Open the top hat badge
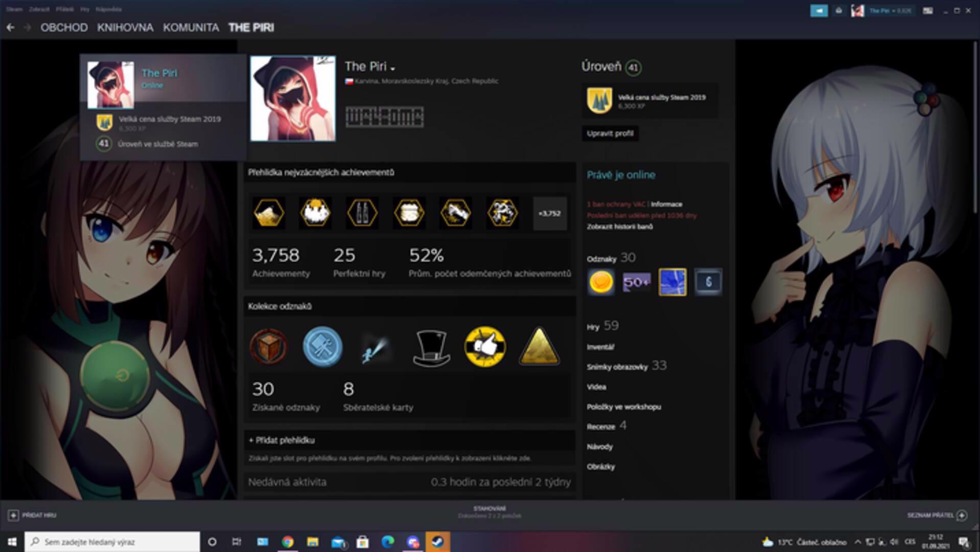The height and width of the screenshot is (552, 980). point(431,348)
